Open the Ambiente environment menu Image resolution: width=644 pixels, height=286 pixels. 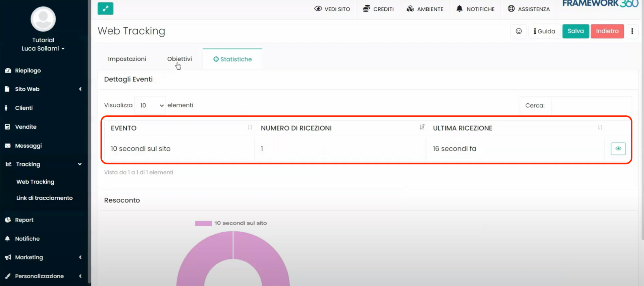click(x=425, y=9)
